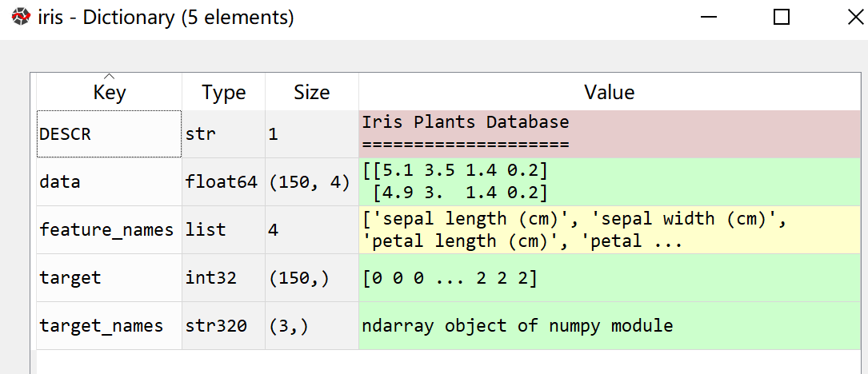Click the Size column header

[311, 92]
